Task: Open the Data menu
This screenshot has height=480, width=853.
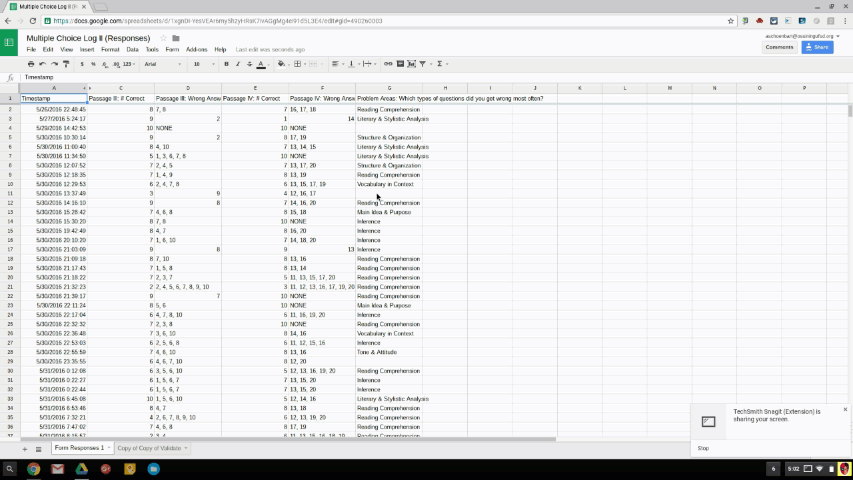Action: tap(132, 50)
